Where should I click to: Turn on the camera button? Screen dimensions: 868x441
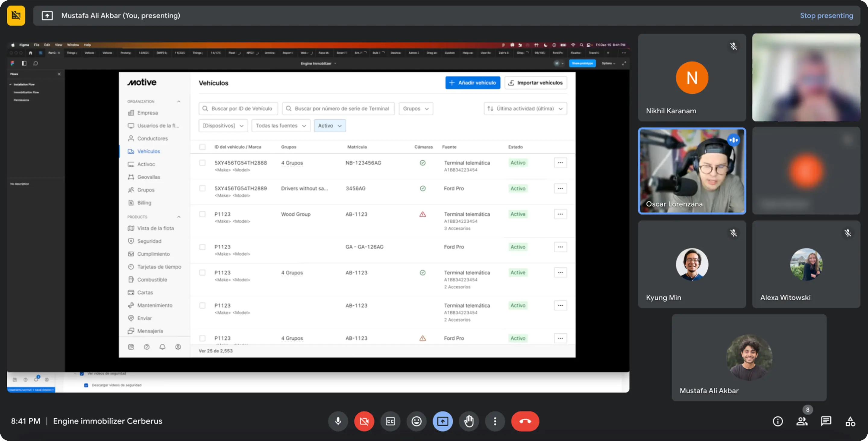364,421
